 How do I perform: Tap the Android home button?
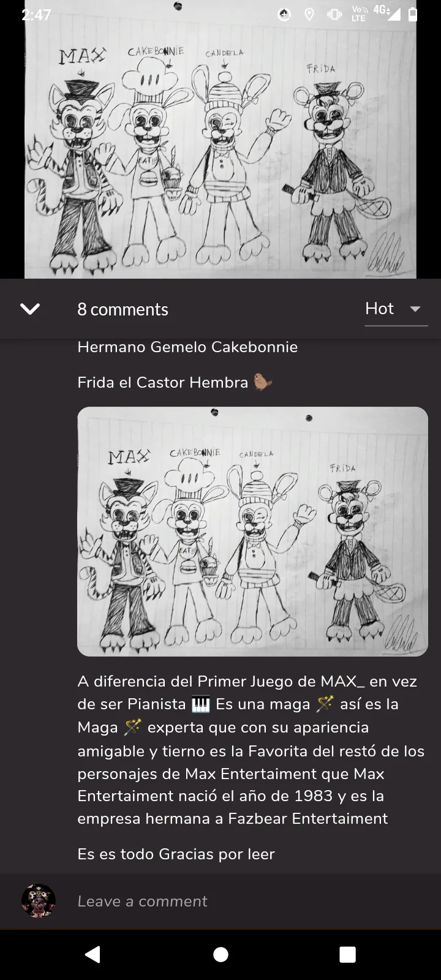click(221, 954)
